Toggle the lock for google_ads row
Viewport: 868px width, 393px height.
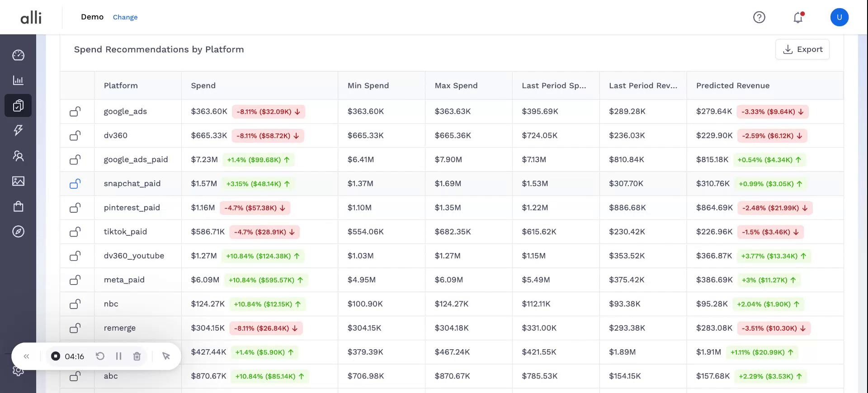click(75, 112)
